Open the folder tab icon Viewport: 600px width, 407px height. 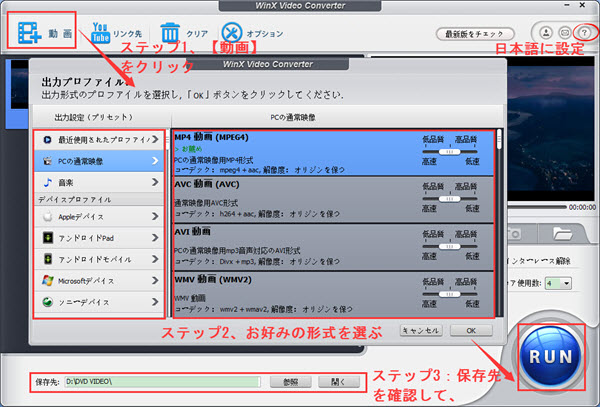(x=561, y=234)
